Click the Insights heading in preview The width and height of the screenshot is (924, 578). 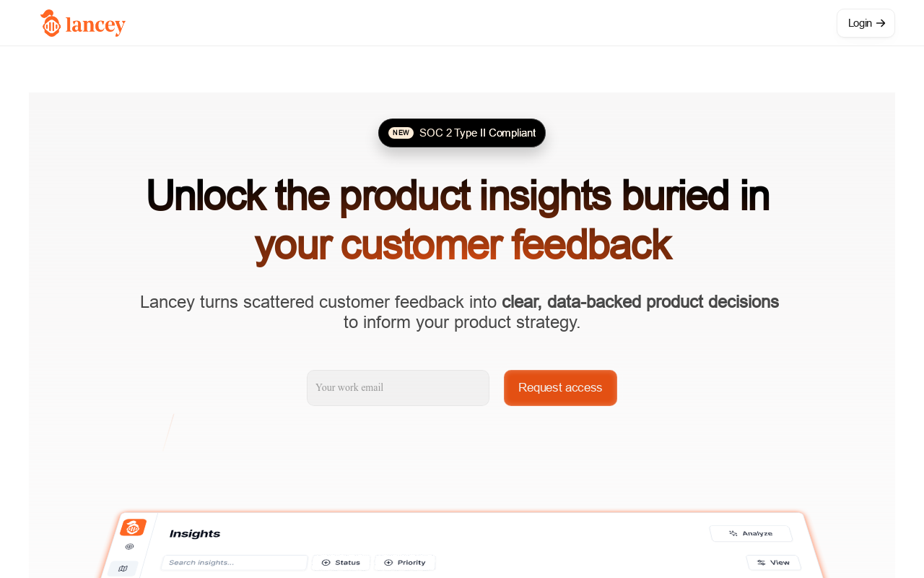pos(195,534)
